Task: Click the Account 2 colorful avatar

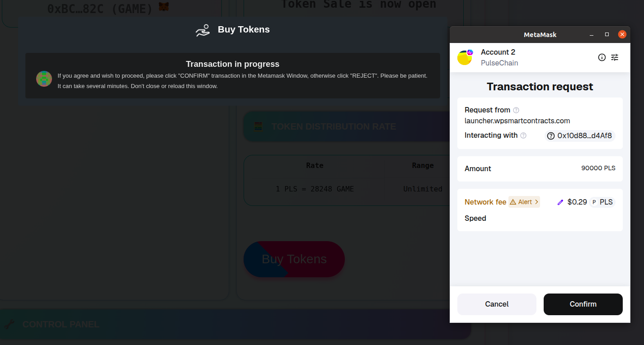Action: coord(464,57)
